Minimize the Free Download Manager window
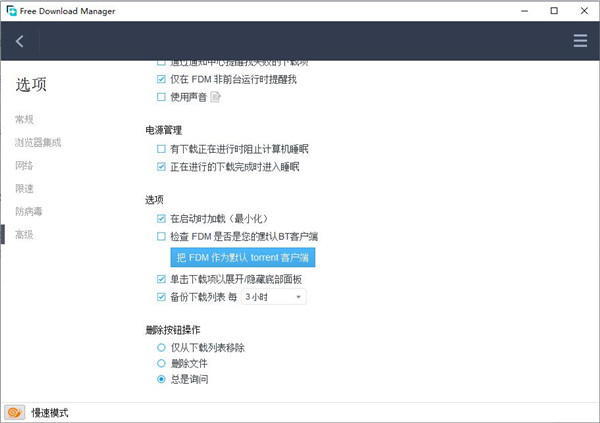This screenshot has height=423, width=600. click(524, 11)
